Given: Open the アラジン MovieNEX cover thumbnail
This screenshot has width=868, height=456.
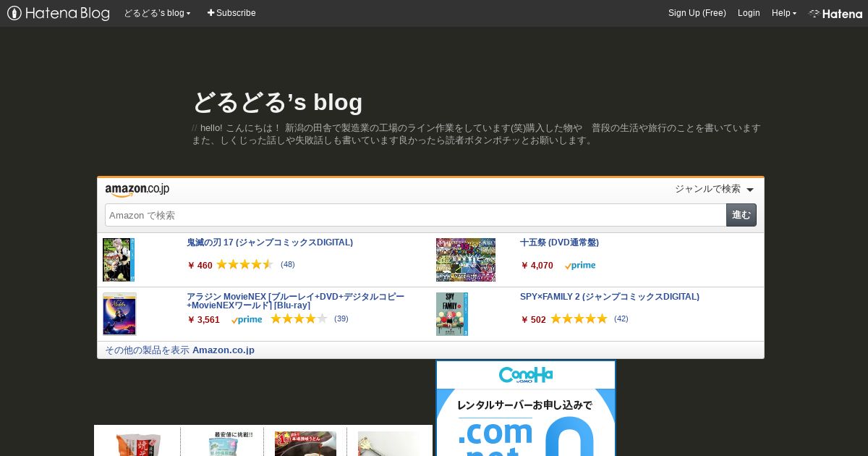Looking at the screenshot, I should [x=119, y=314].
